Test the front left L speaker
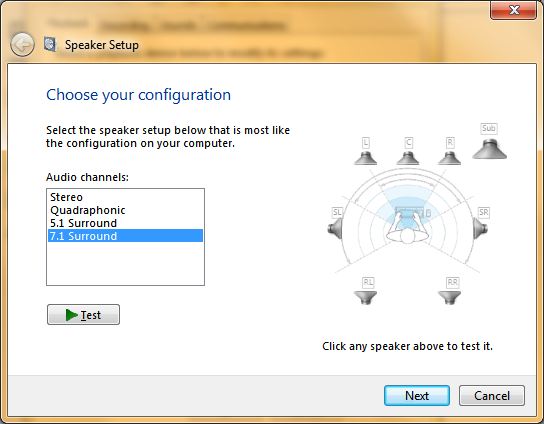The width and height of the screenshot is (544, 424). (365, 158)
